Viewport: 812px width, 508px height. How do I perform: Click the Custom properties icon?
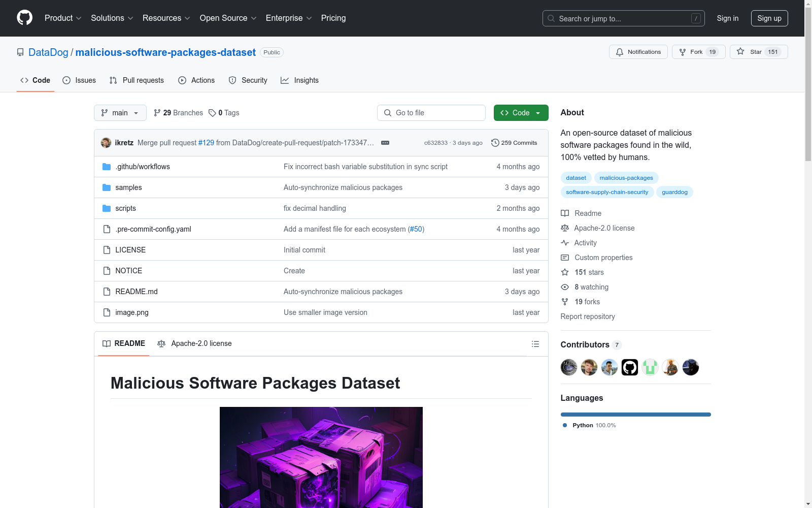pyautogui.click(x=565, y=258)
